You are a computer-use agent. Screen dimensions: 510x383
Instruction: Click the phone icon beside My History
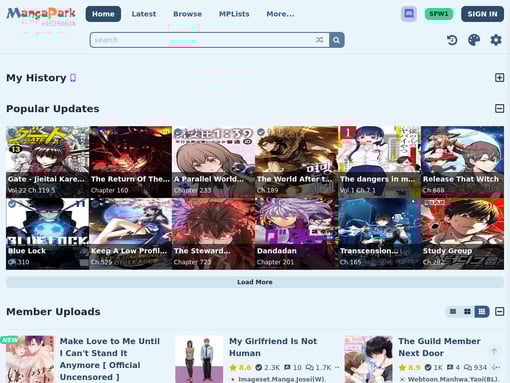point(73,78)
